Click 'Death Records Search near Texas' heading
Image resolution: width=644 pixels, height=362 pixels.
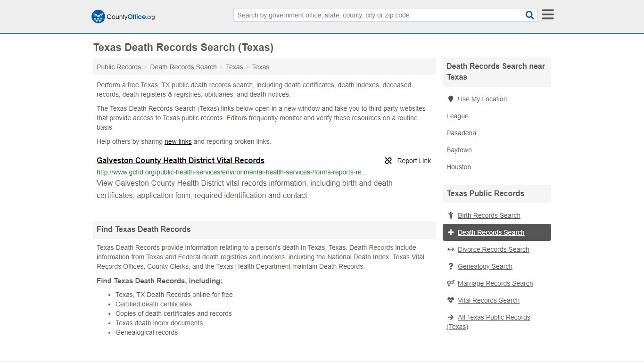click(x=496, y=72)
